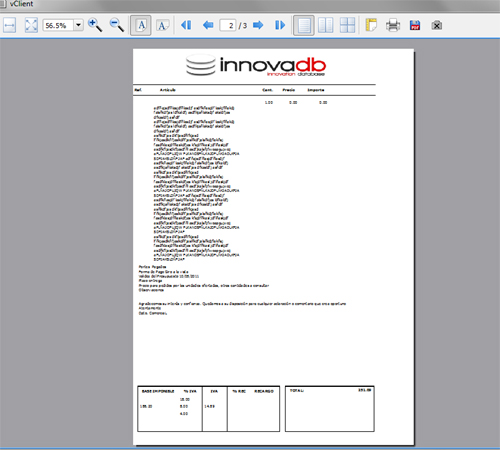This screenshot has height=450, width=500.
Task: Show the multi-page overview grid
Action: click(347, 25)
